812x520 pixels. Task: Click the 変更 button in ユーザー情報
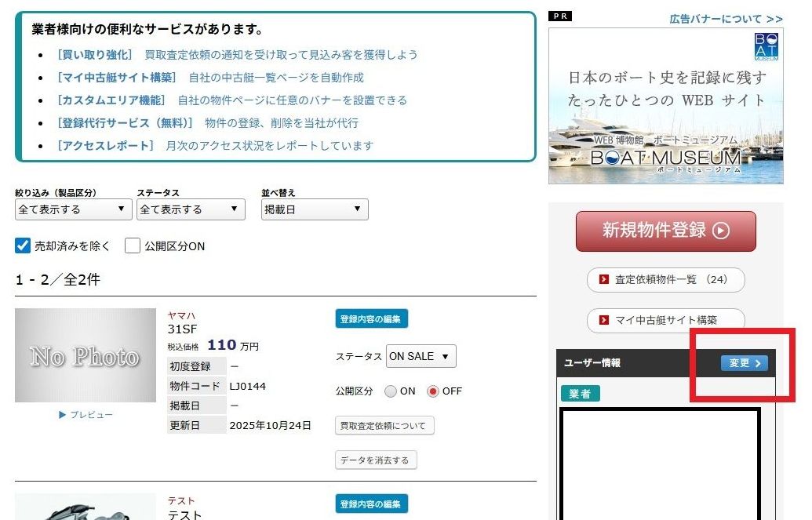point(743,363)
